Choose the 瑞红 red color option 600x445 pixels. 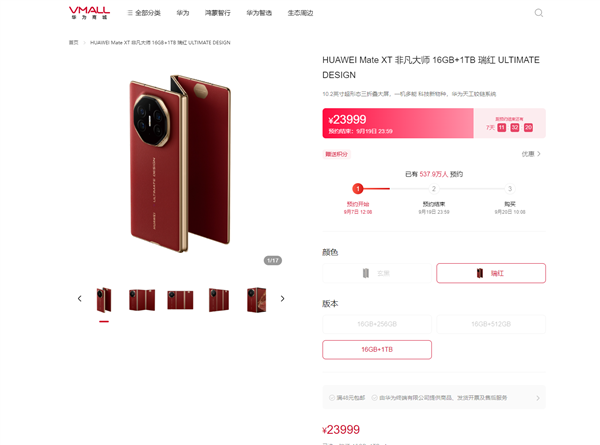tap(491, 273)
